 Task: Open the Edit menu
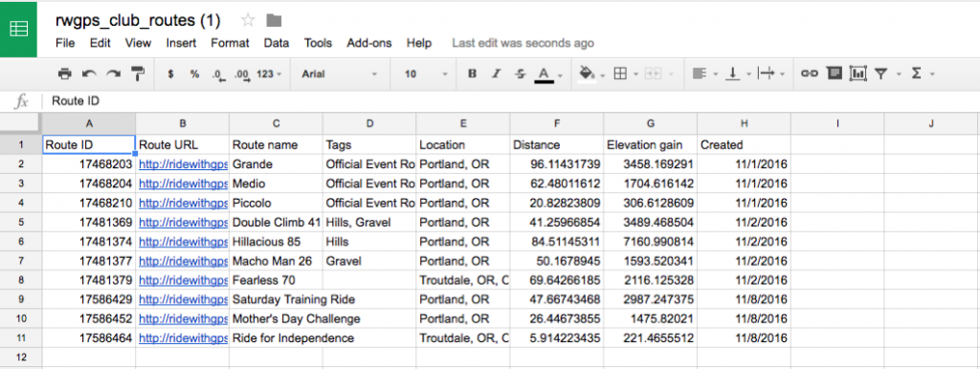pyautogui.click(x=100, y=43)
